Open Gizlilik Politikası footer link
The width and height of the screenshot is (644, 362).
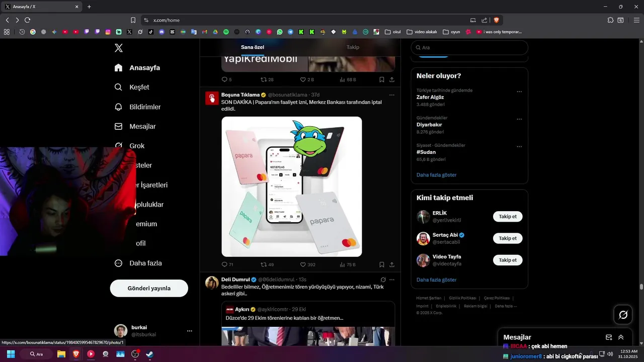[x=462, y=298]
